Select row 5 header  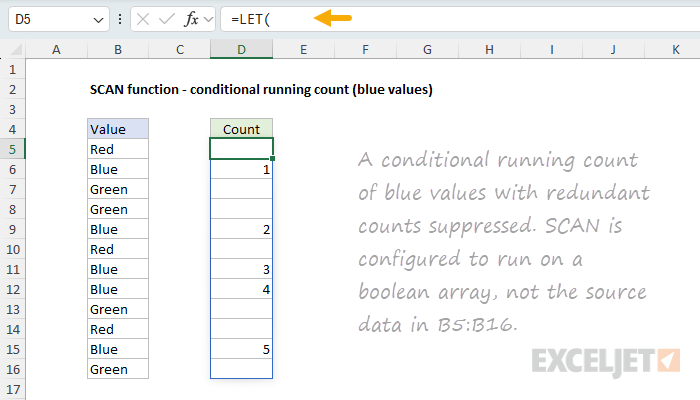[13, 149]
